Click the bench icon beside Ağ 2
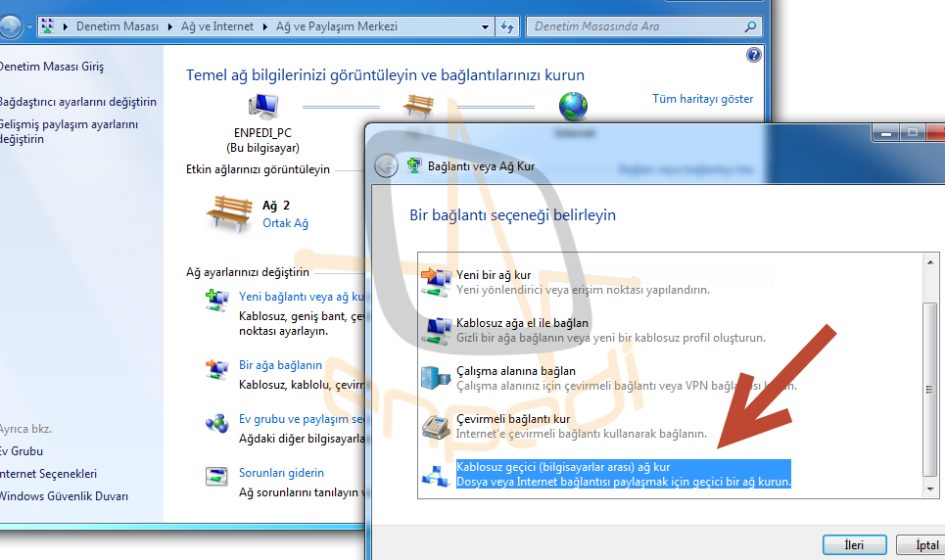 coord(229,213)
